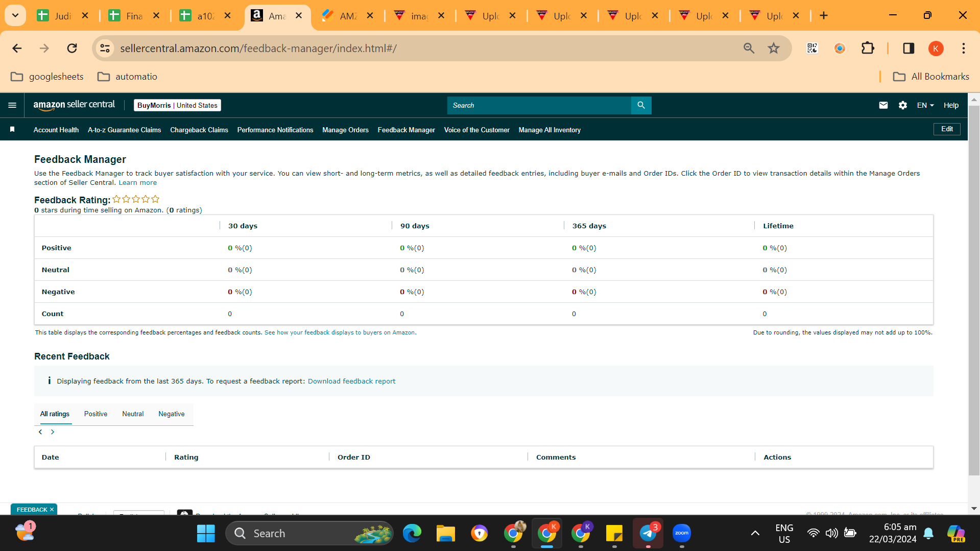Toggle the browser side panel icon
Image resolution: width=980 pixels, height=551 pixels.
click(x=909, y=48)
